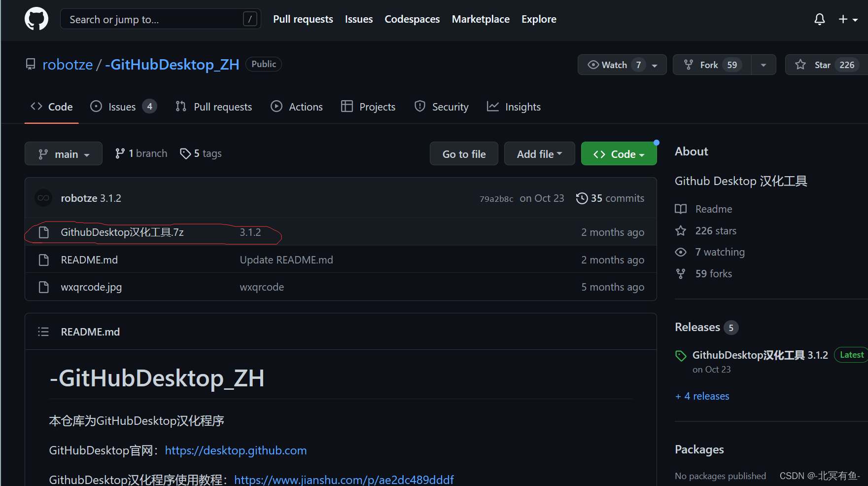
Task: Open the Add file dropdown
Action: click(539, 154)
